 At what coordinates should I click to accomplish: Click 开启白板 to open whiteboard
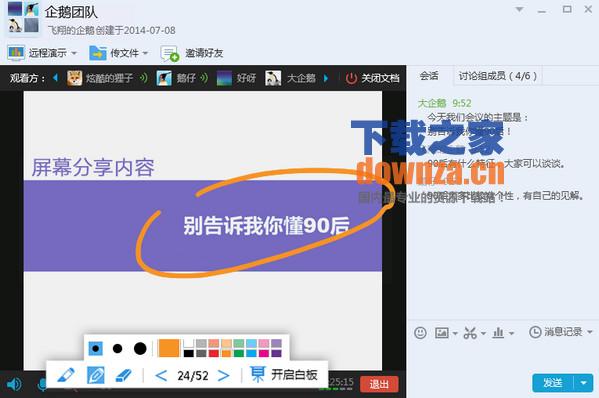[294, 375]
